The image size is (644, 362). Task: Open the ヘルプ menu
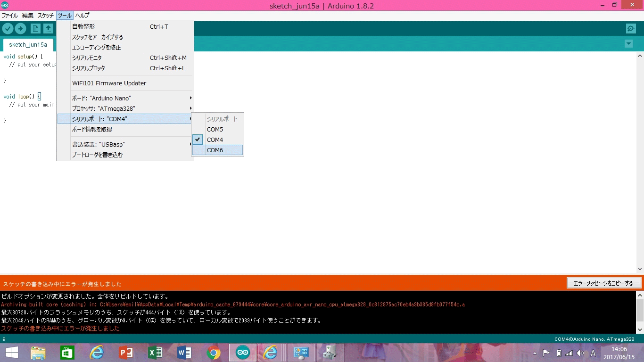pos(82,16)
